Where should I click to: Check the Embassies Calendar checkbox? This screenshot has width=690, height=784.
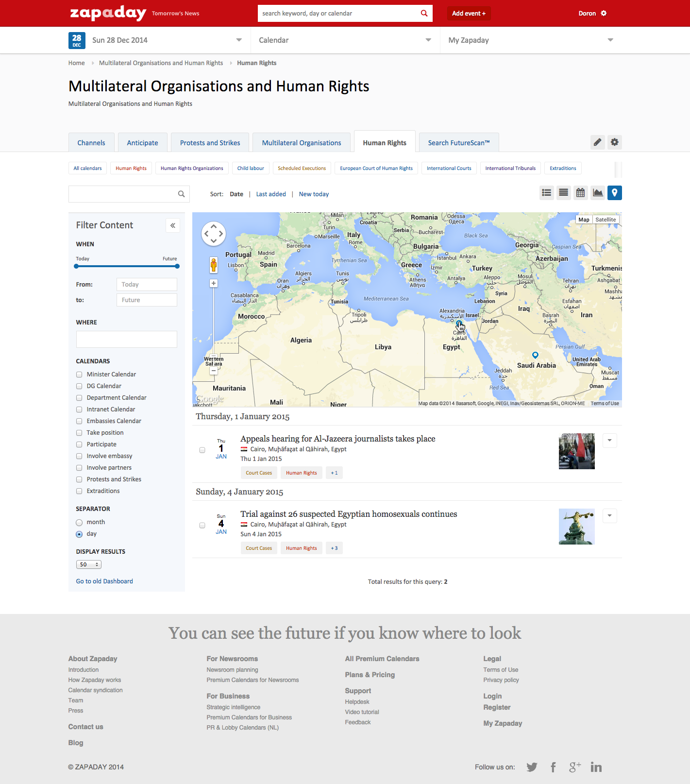[x=79, y=421]
